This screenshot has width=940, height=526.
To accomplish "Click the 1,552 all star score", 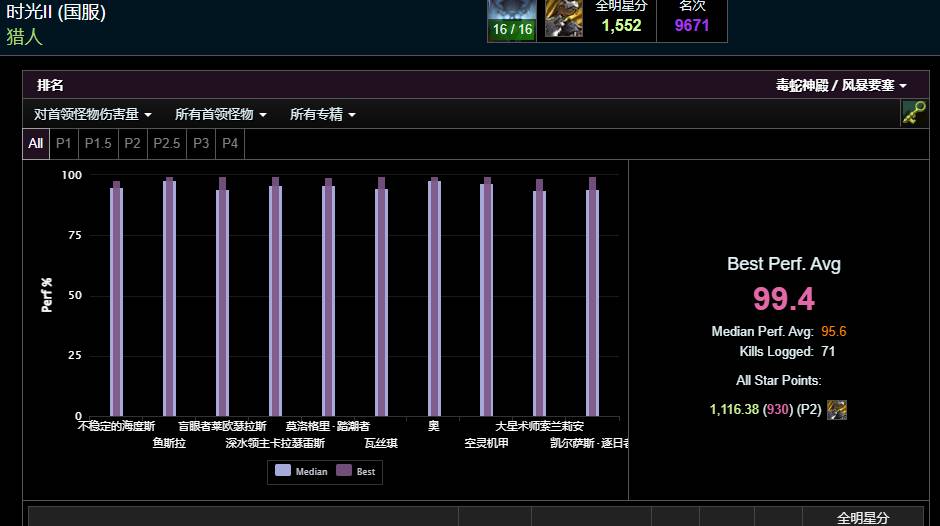I will click(621, 25).
